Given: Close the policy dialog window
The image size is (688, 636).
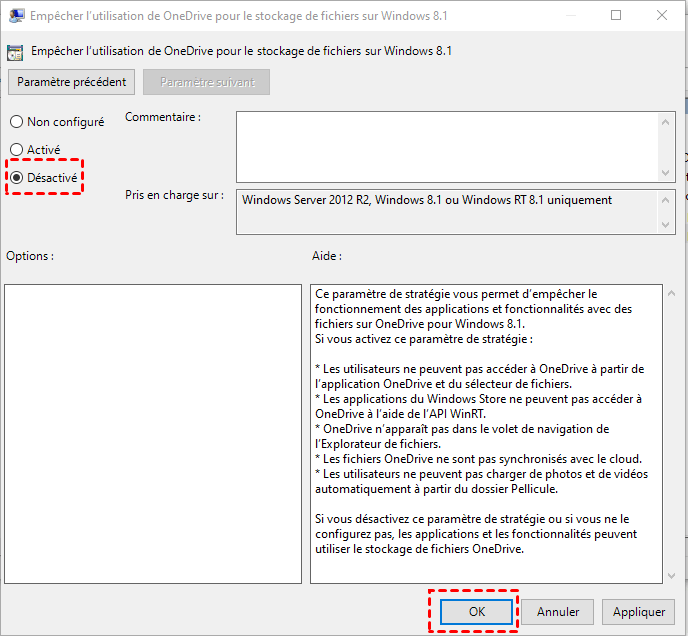Looking at the screenshot, I should tap(662, 15).
